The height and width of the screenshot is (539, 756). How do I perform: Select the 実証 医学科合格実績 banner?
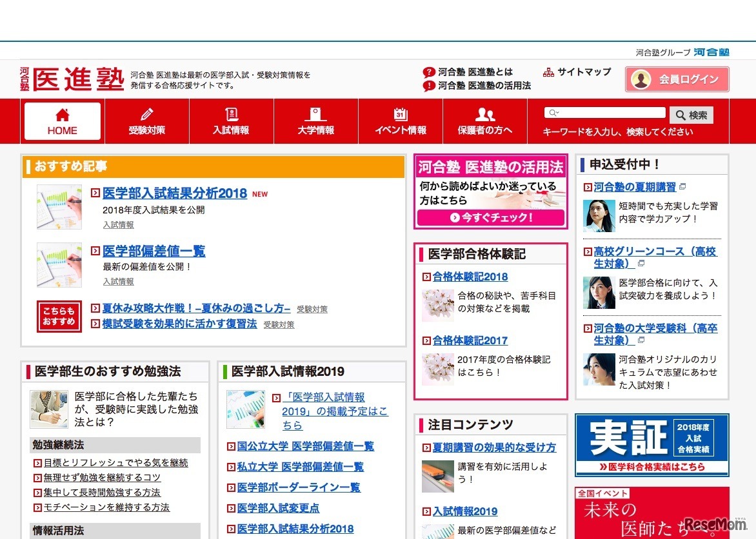(x=652, y=445)
